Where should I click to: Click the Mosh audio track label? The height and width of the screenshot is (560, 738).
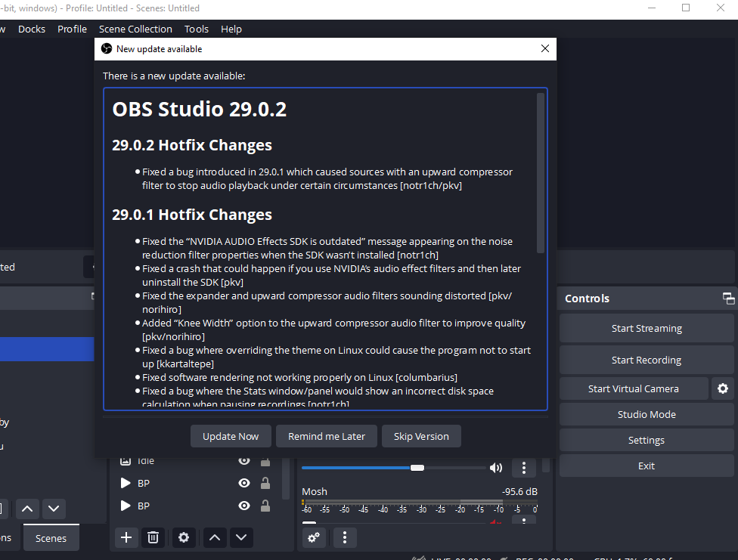(315, 492)
